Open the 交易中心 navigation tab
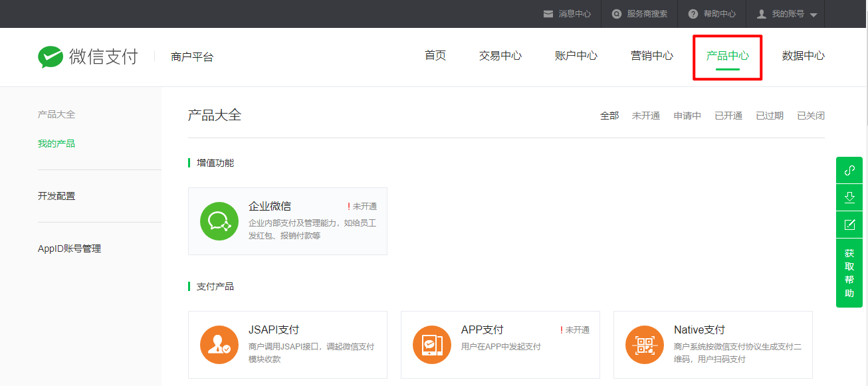Screen dimensions: 868x386 (500, 56)
